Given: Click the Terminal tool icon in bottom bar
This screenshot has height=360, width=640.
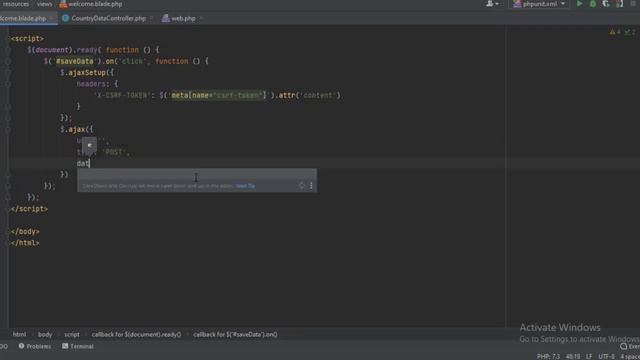Looking at the screenshot, I should [65, 346].
